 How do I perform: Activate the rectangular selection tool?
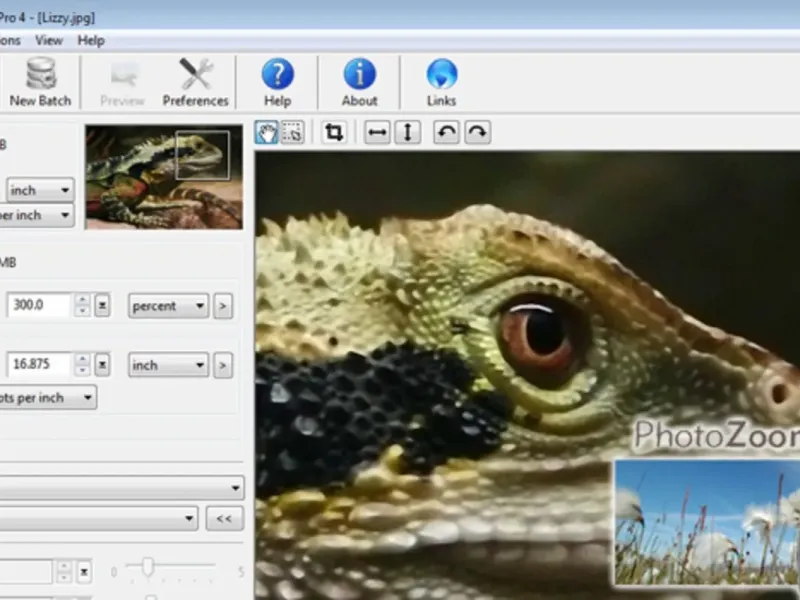tap(292, 133)
